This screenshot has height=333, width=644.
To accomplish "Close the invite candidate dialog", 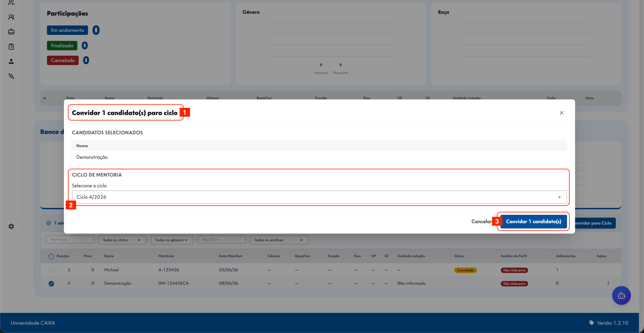I will coord(561,113).
